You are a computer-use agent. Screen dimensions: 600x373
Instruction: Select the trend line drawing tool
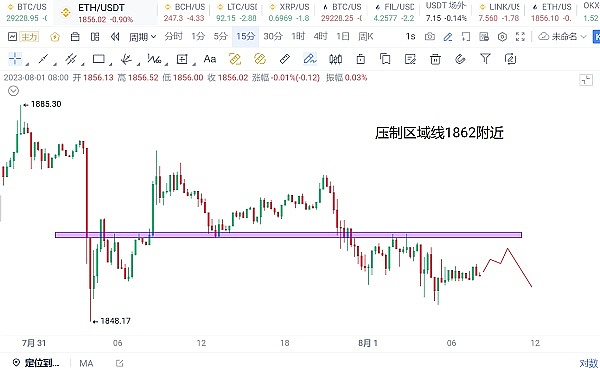click(43, 59)
